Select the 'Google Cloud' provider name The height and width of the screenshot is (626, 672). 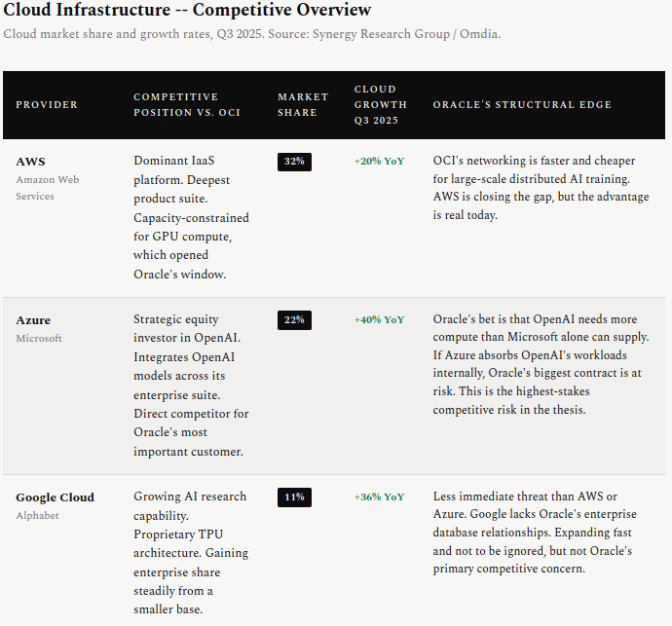click(55, 497)
